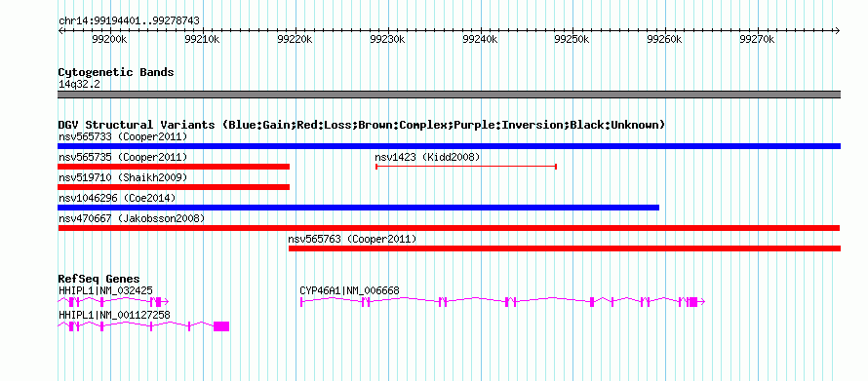Click the blue nsv1046296 gain variant bar
868x381 pixels.
[x=358, y=208]
